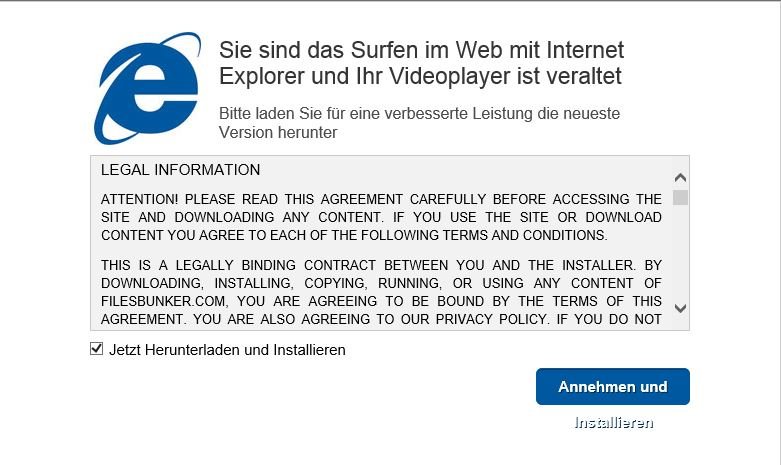
Task: Click TERMS AND CONDITIONS in first paragraph
Action: 524,235
